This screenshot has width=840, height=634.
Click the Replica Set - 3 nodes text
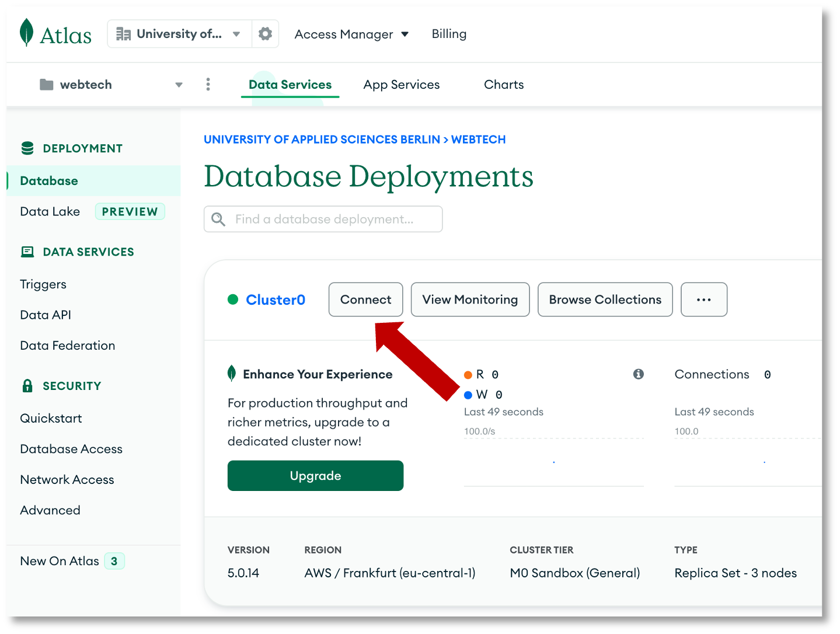point(736,573)
